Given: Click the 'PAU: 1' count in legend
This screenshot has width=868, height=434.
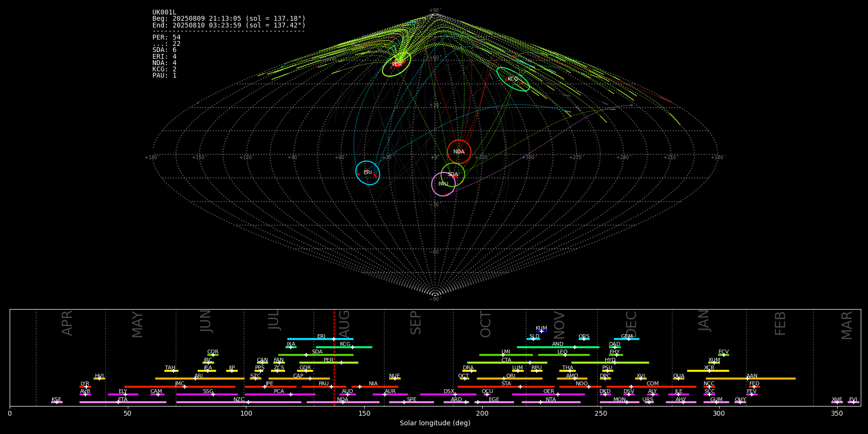Looking at the screenshot, I should (x=164, y=76).
